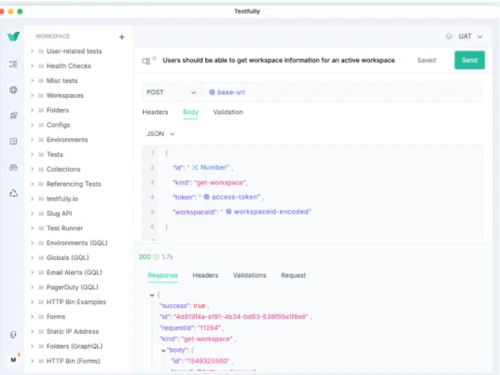
Task: Open the support headset icon
Action: (13, 334)
